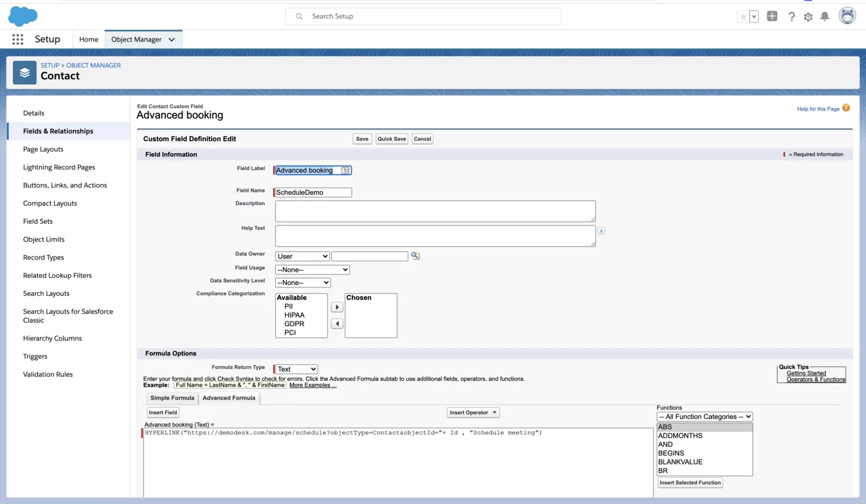Image resolution: width=866 pixels, height=504 pixels.
Task: Click the Search Setup box
Action: point(423,16)
